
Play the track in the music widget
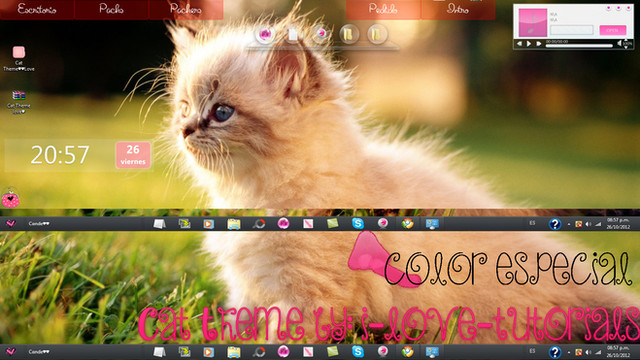coord(529,44)
